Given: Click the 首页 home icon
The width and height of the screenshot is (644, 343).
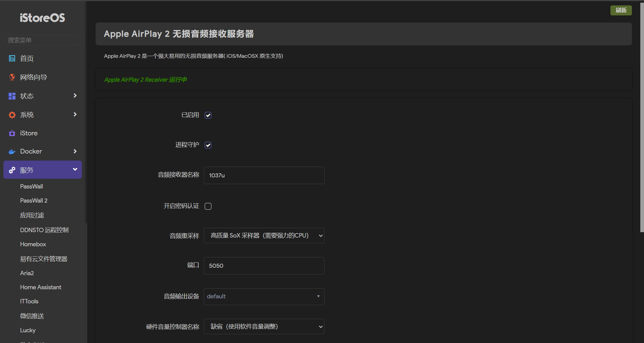Looking at the screenshot, I should tap(12, 58).
